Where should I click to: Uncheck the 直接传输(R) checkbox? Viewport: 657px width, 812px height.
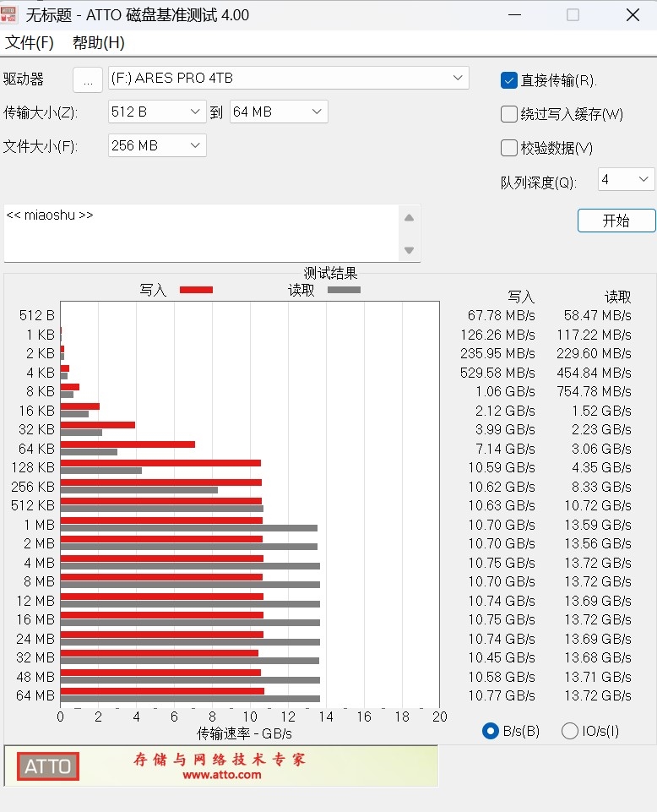pyautogui.click(x=509, y=80)
